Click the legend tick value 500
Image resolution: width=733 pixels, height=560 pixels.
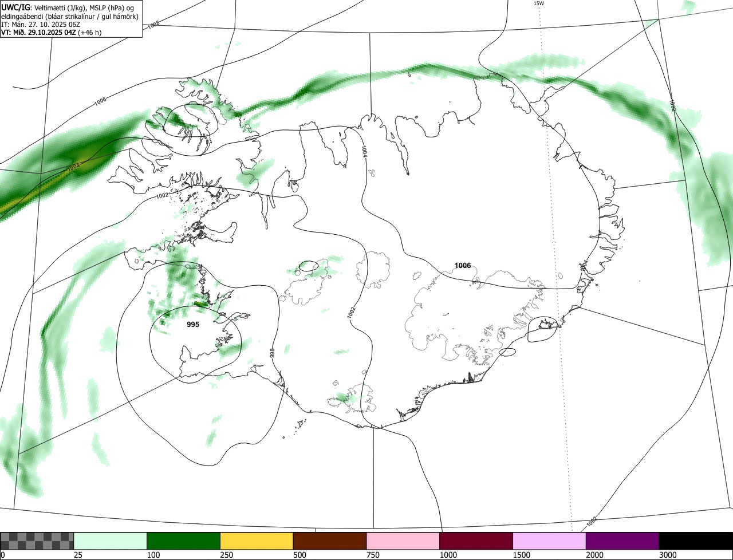point(299,555)
